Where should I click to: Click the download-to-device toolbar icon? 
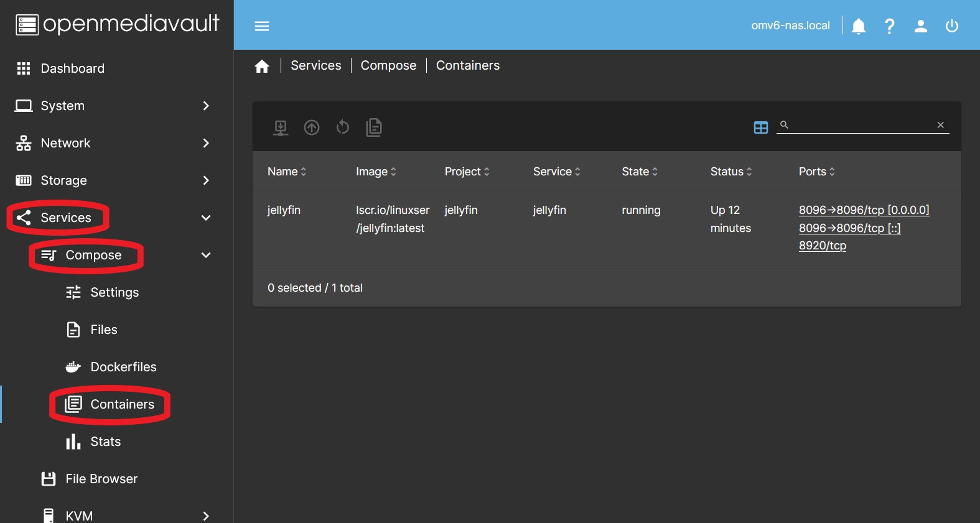[281, 127]
